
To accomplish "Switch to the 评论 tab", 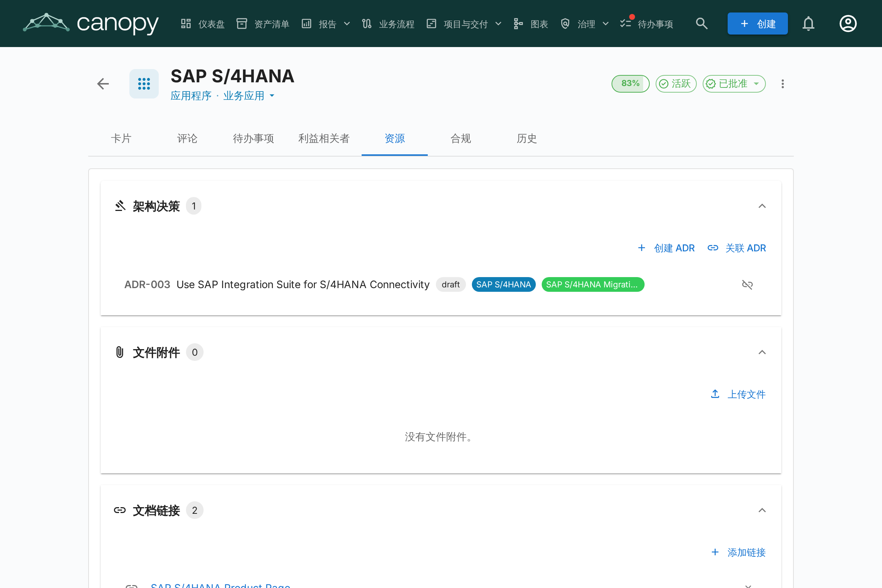I will [x=187, y=139].
